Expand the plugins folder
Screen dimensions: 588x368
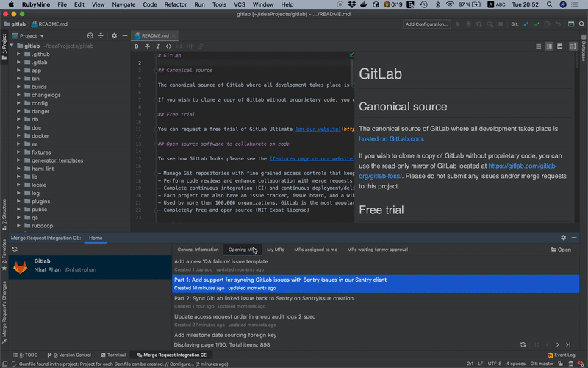pos(18,201)
